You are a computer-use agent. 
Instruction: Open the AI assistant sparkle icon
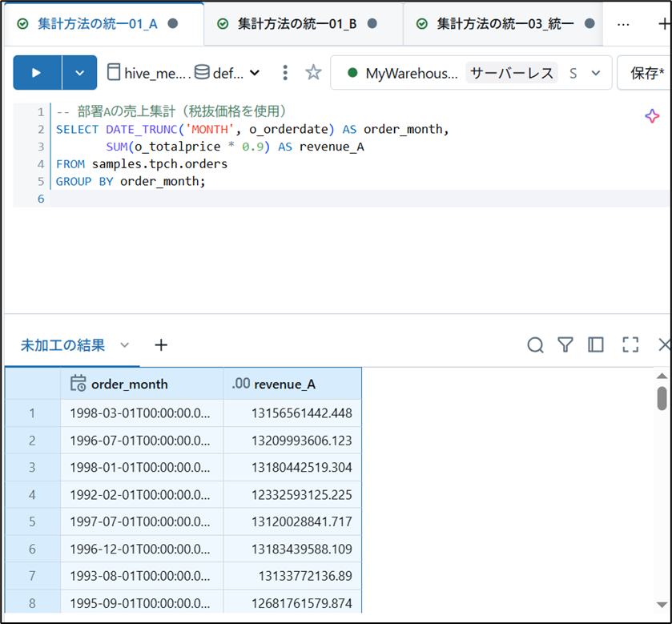652,115
